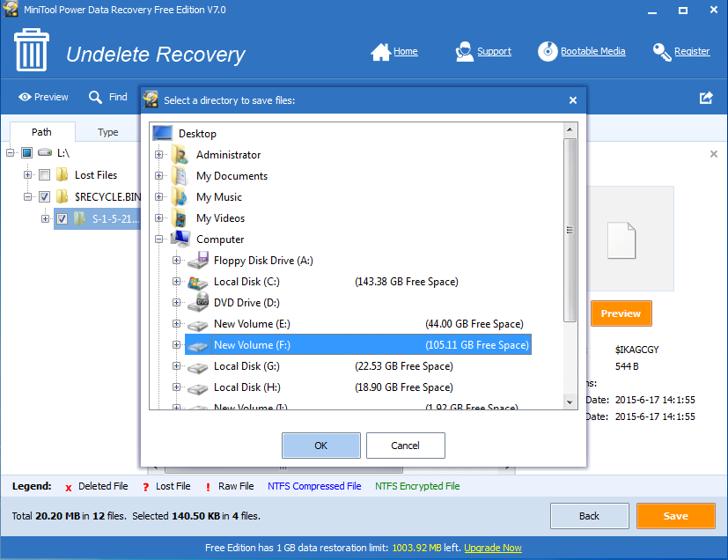
Task: Select the My Music folder icon
Action: 180,197
